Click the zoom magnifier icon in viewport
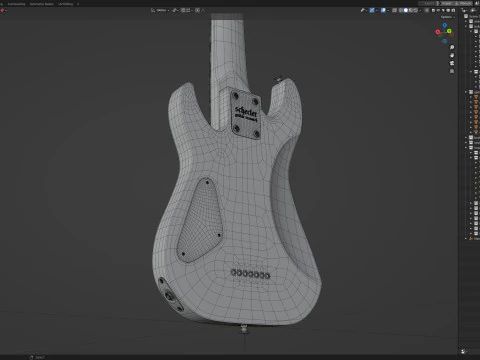The image size is (480, 360). 452,47
